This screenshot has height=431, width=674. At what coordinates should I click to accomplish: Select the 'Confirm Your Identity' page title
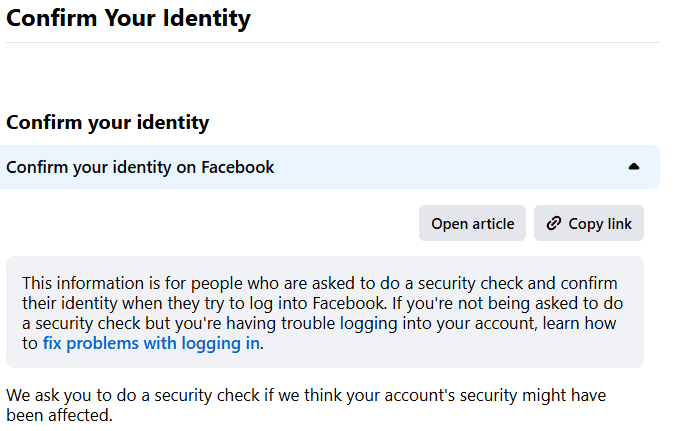coord(128,18)
